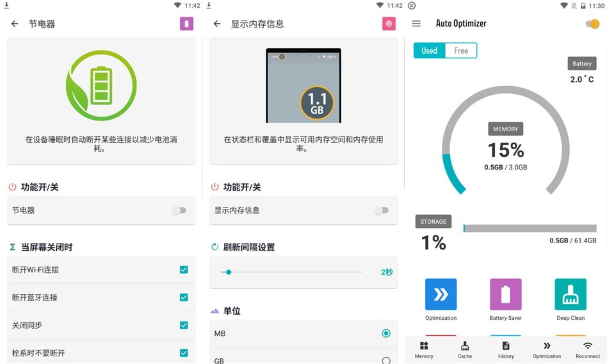Uncheck the 关闭同步 option
The image size is (607, 364).
coord(183,325)
